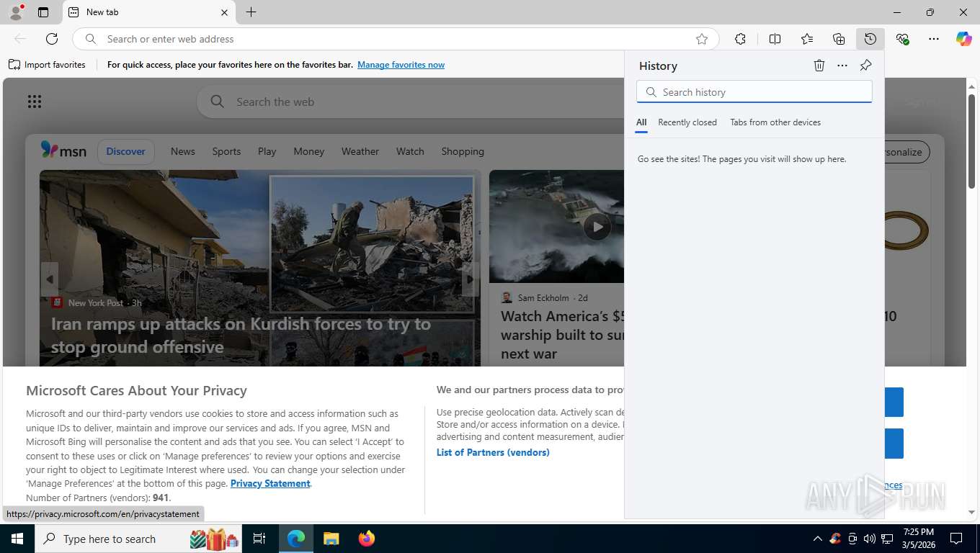Click Import favorites button
Image resolution: width=980 pixels, height=553 pixels.
[x=47, y=65]
